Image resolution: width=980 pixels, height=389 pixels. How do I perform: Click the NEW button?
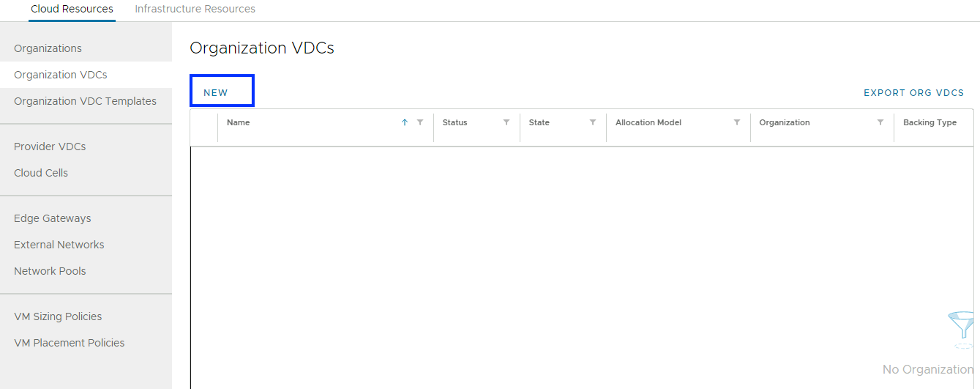click(x=216, y=92)
